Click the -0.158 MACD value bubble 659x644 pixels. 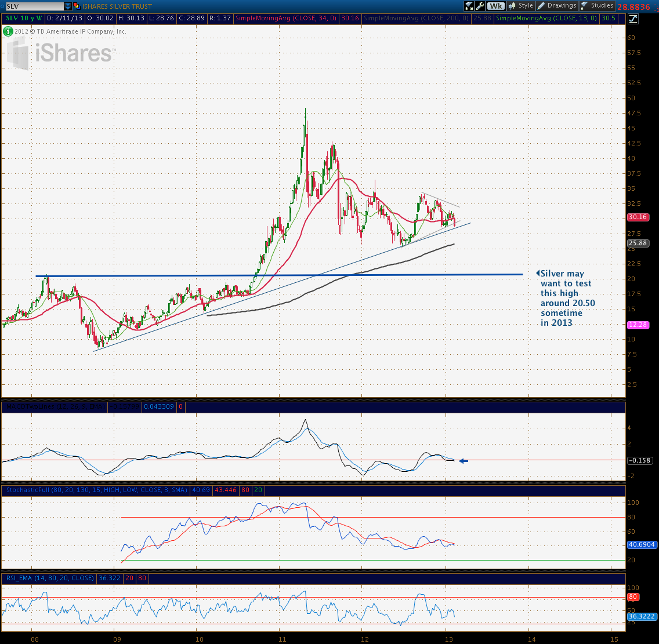(x=639, y=460)
